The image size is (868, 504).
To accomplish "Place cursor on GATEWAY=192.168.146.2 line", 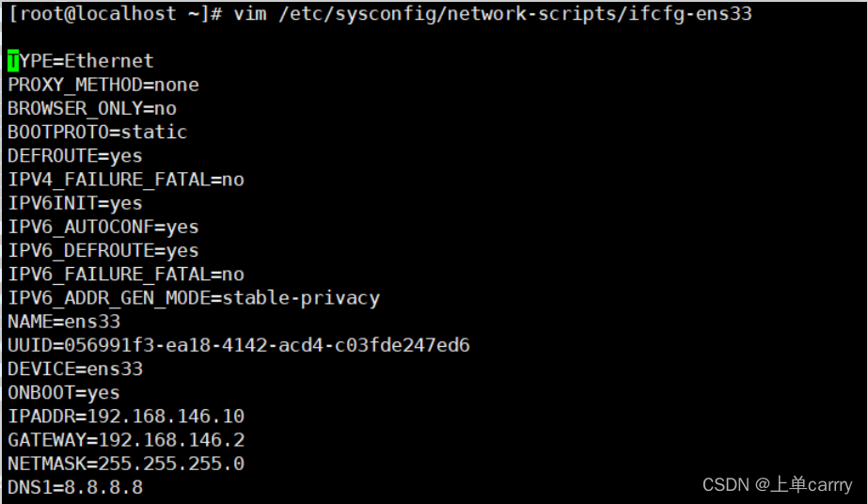I will point(126,440).
